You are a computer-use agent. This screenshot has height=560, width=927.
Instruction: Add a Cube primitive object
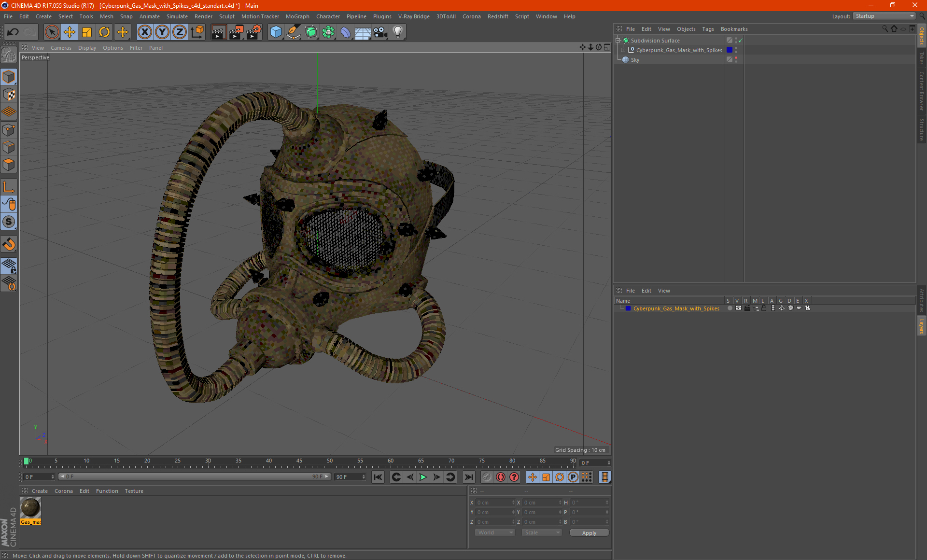(x=276, y=32)
